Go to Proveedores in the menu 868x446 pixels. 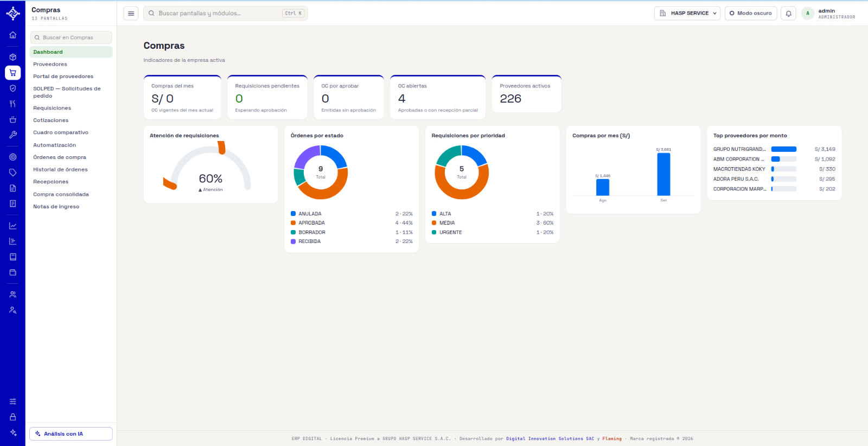tap(71, 64)
